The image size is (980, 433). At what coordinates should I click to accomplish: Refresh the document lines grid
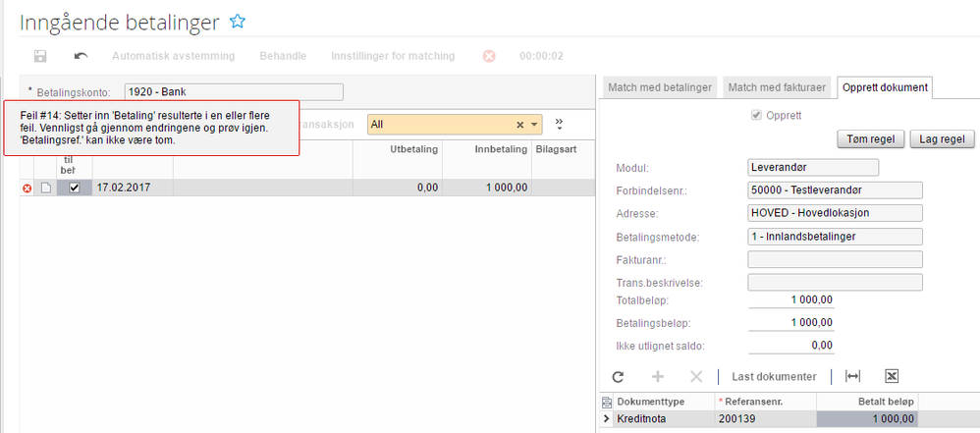tap(618, 376)
